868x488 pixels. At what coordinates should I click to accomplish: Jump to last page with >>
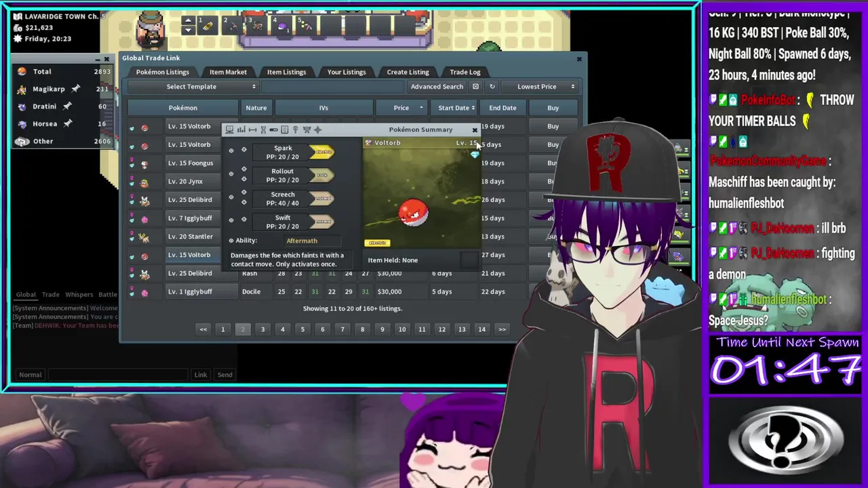[x=502, y=329]
